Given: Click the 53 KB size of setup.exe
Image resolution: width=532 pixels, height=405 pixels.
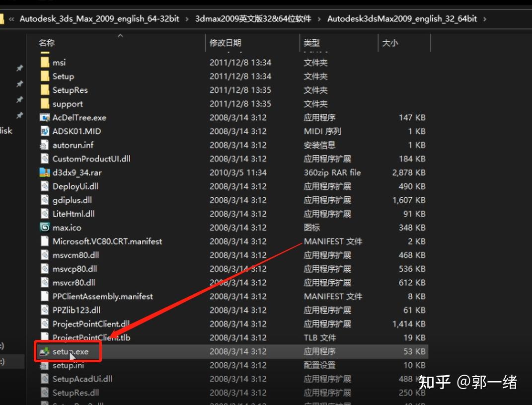Looking at the screenshot, I should click(414, 351).
